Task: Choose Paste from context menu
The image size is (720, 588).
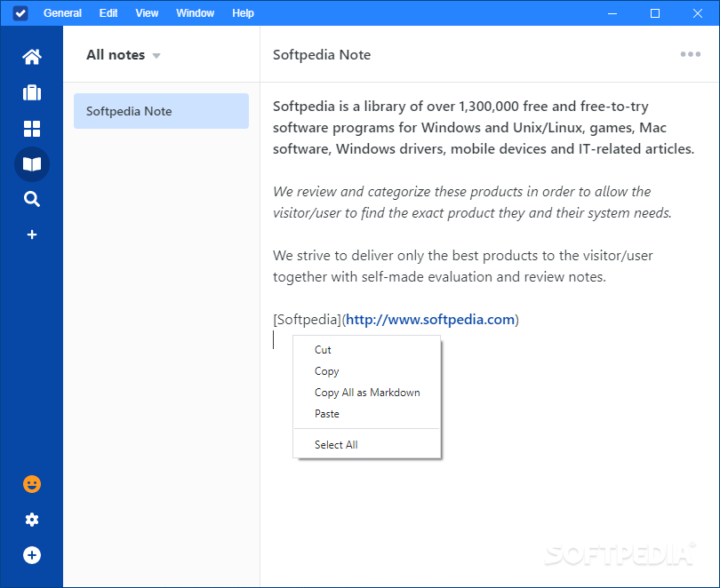Action: click(367, 414)
